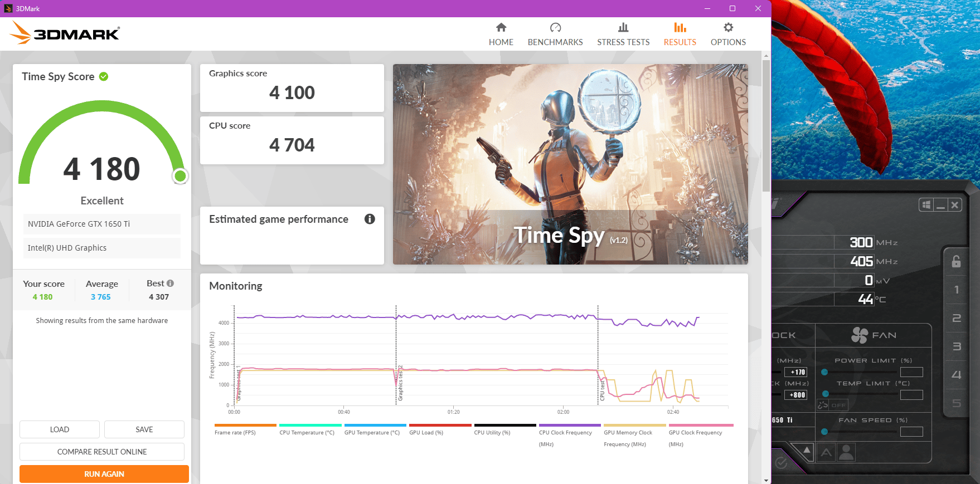This screenshot has height=484, width=980.
Task: Click the +800 memory clock offset field
Action: [x=795, y=395]
